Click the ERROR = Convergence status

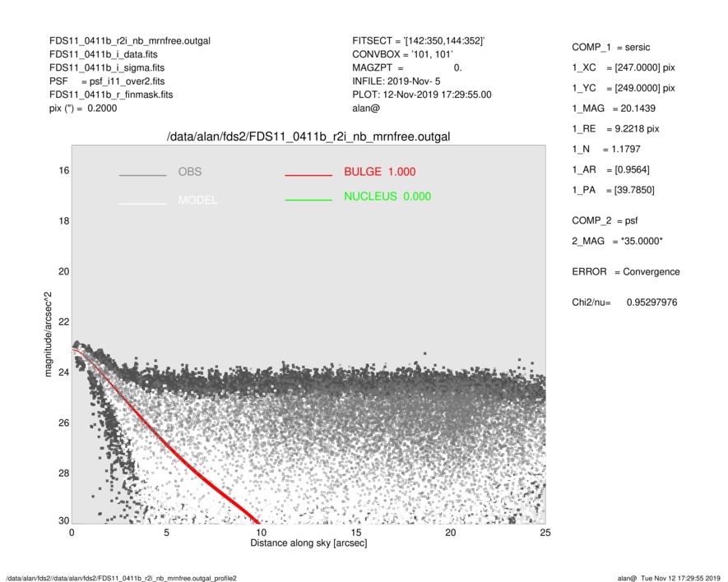pos(626,272)
